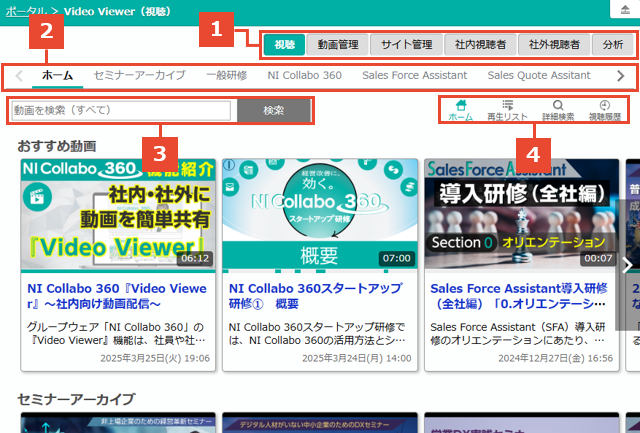Click the おすすめ動画 section heading
The width and height of the screenshot is (640, 433).
tap(57, 146)
